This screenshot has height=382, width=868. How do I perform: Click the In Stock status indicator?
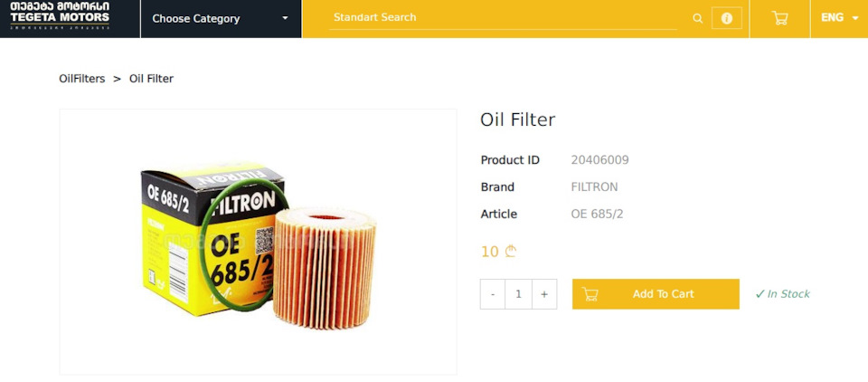(x=783, y=294)
